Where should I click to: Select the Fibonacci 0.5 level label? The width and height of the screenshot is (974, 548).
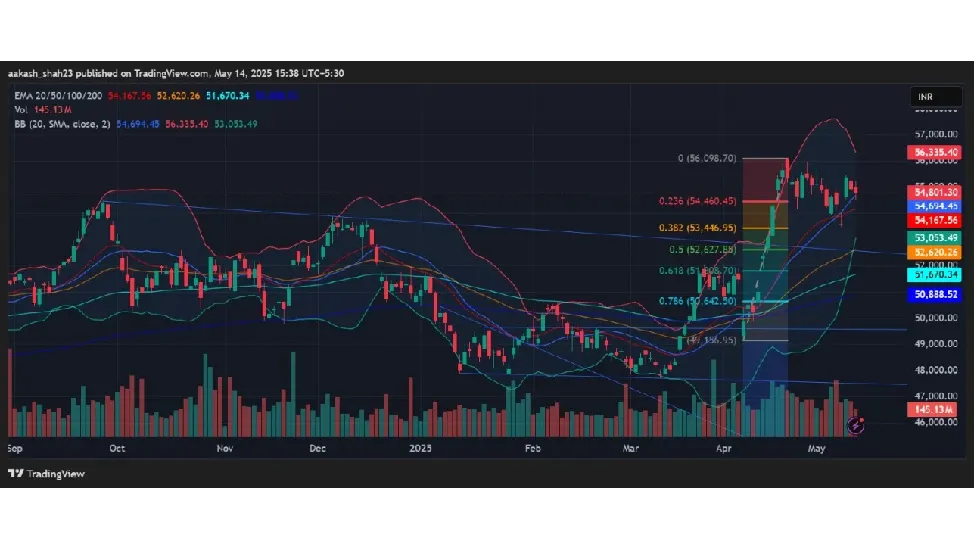[x=703, y=249]
